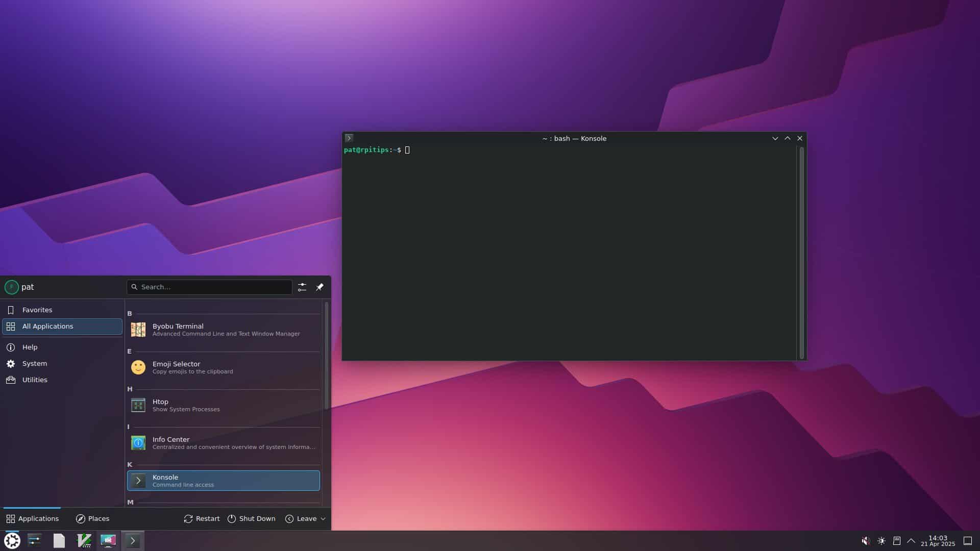980x551 pixels.
Task: Open the search filter options in launcher
Action: (302, 287)
